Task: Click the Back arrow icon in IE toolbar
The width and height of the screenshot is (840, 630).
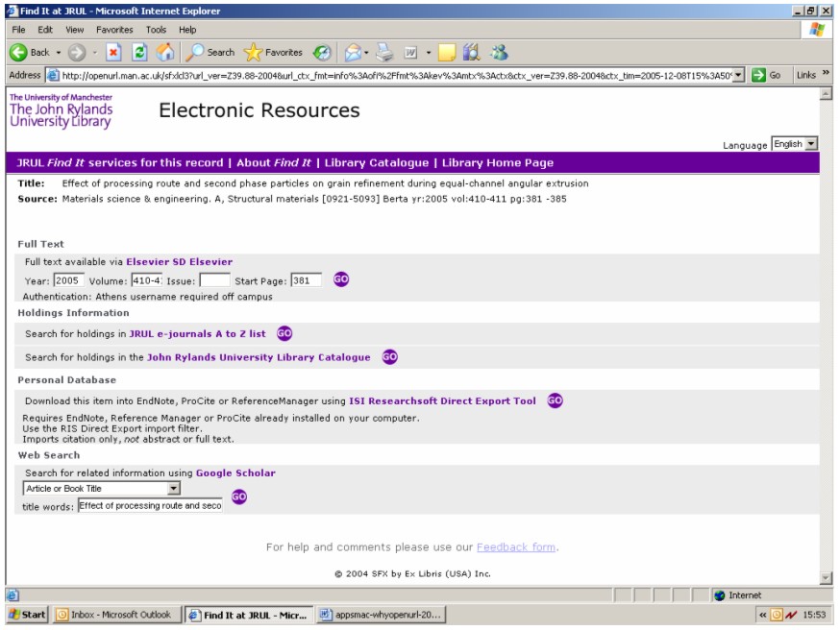Action: 18,53
